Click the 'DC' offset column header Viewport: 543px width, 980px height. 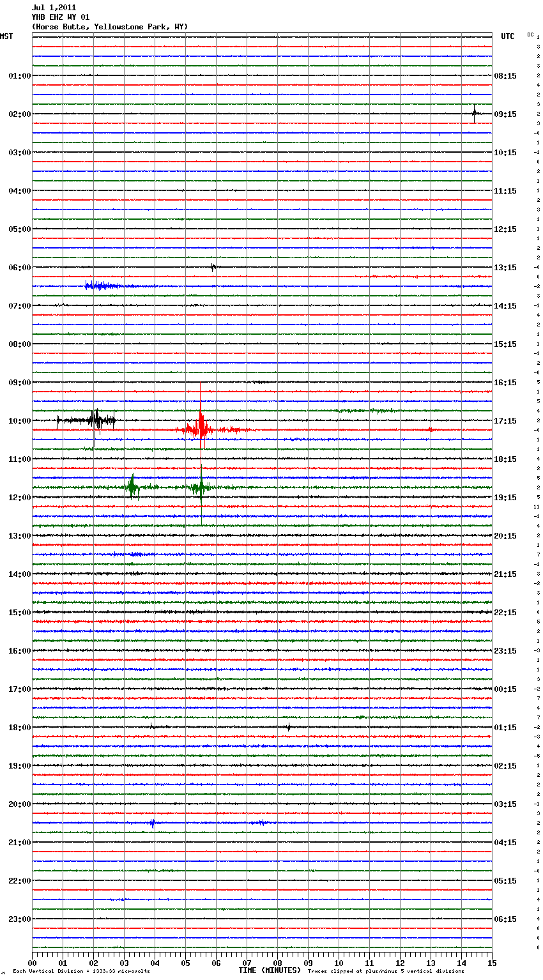530,34
